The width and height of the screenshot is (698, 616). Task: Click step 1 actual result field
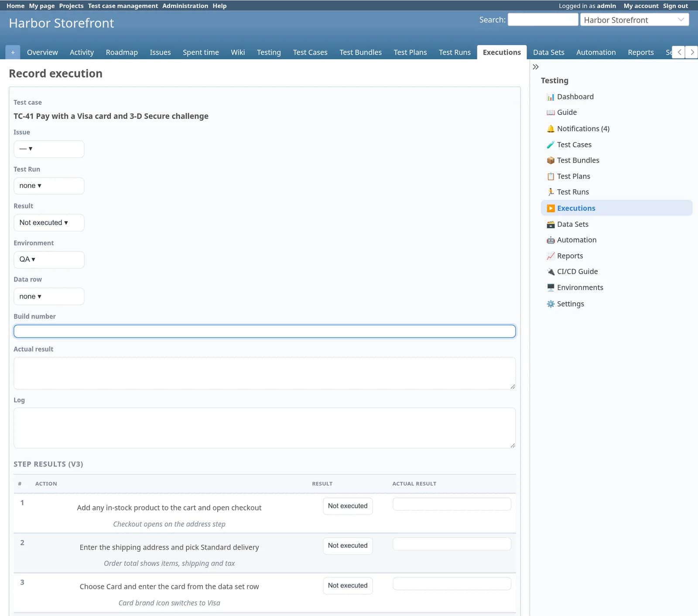[x=452, y=504]
